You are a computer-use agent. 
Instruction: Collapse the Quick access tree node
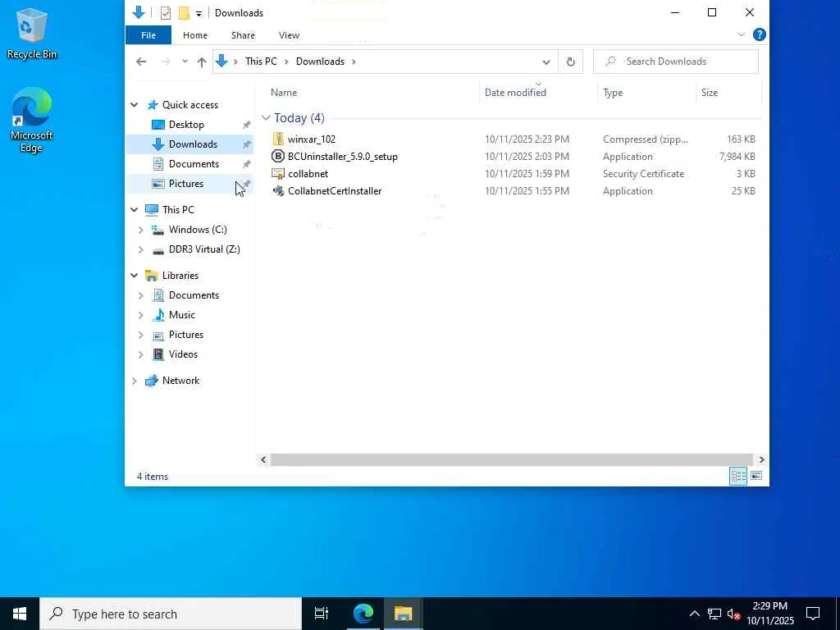pyautogui.click(x=134, y=105)
